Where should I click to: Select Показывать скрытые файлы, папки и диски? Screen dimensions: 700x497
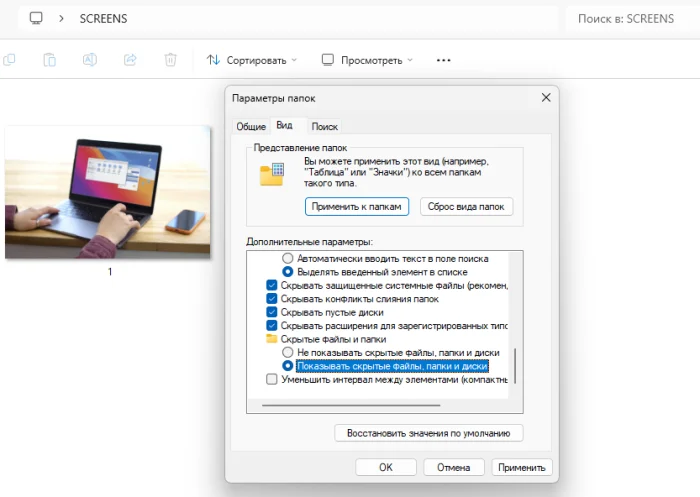tap(386, 366)
